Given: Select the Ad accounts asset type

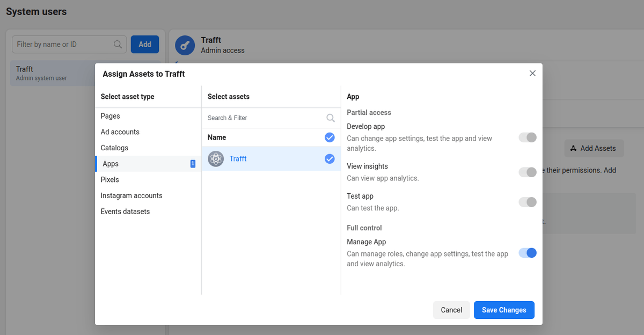Looking at the screenshot, I should [120, 132].
